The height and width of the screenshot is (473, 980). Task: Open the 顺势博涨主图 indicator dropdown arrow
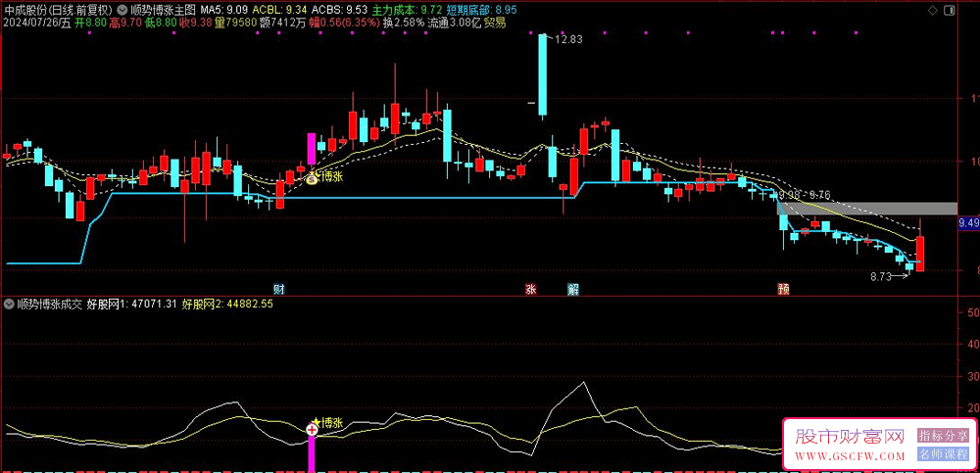point(124,11)
